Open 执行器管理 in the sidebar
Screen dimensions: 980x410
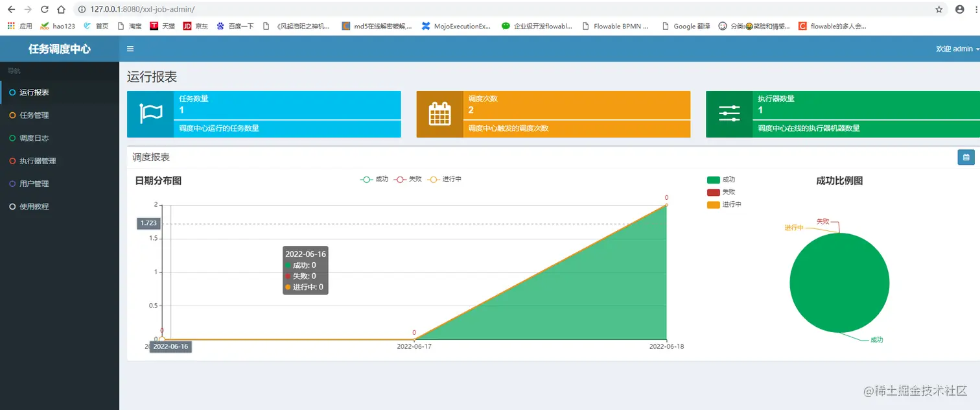point(60,160)
